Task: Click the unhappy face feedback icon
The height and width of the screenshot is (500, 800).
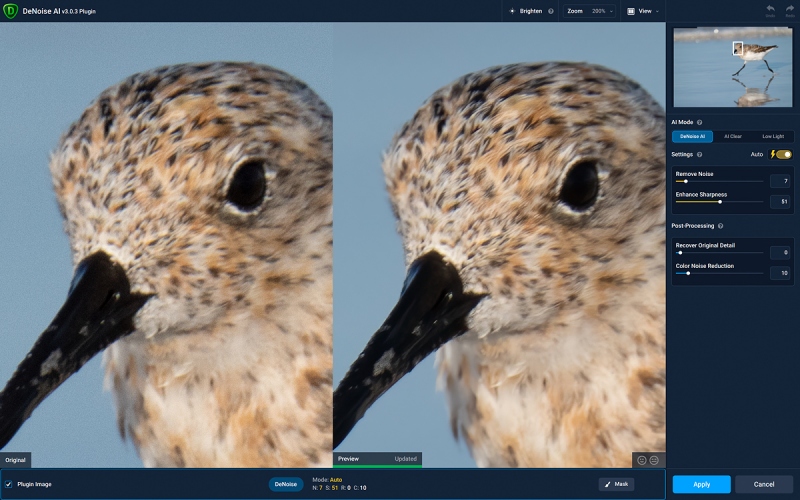Action: 654,460
